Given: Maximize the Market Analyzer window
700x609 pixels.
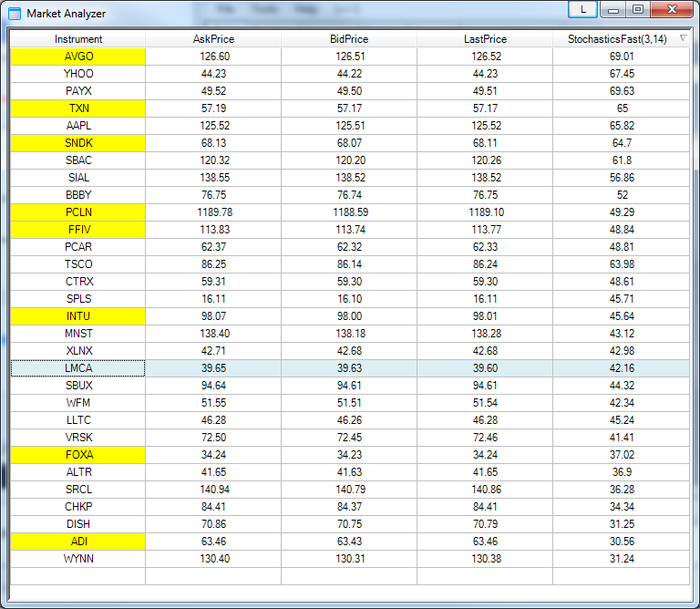Looking at the screenshot, I should (638, 9).
